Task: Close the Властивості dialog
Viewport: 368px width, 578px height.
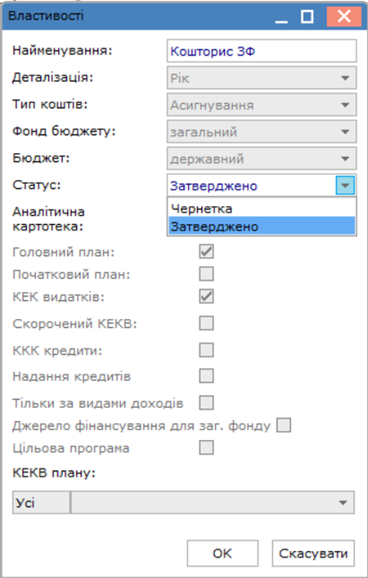Action: point(344,17)
